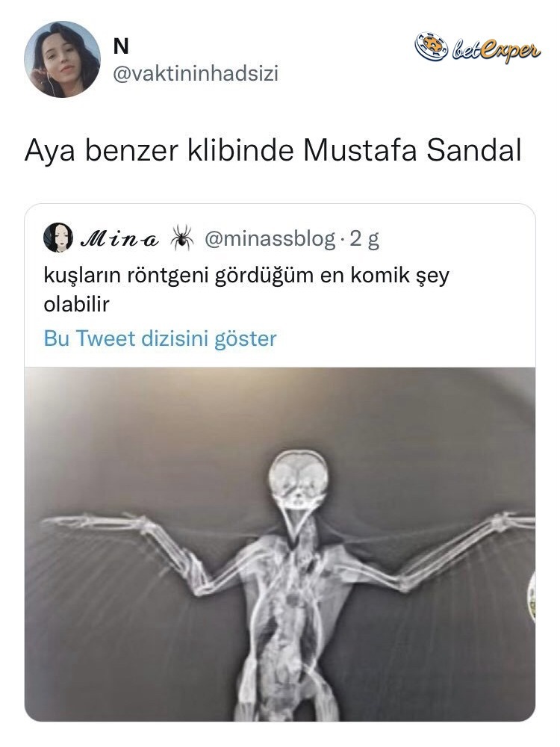The image size is (560, 747).
Task: Open the @minassblog handle
Action: click(270, 238)
